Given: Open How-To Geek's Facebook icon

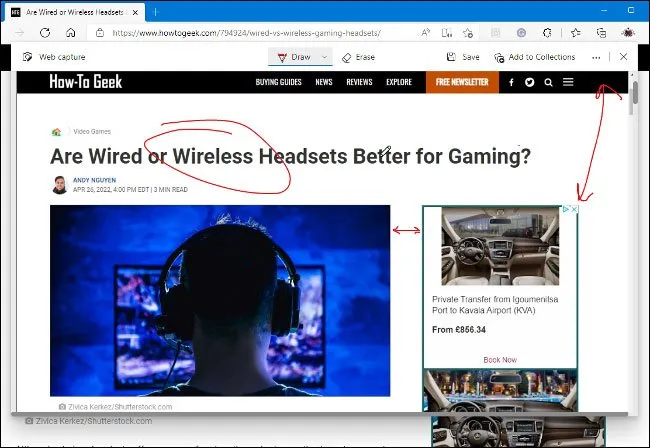Looking at the screenshot, I should [511, 82].
